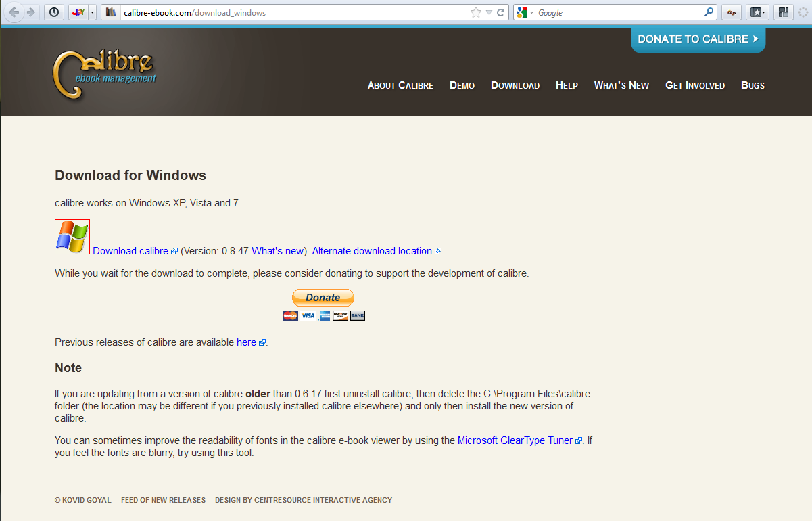Image resolution: width=812 pixels, height=521 pixels.
Task: Click the calibre site favicon in the address bar
Action: (x=111, y=12)
